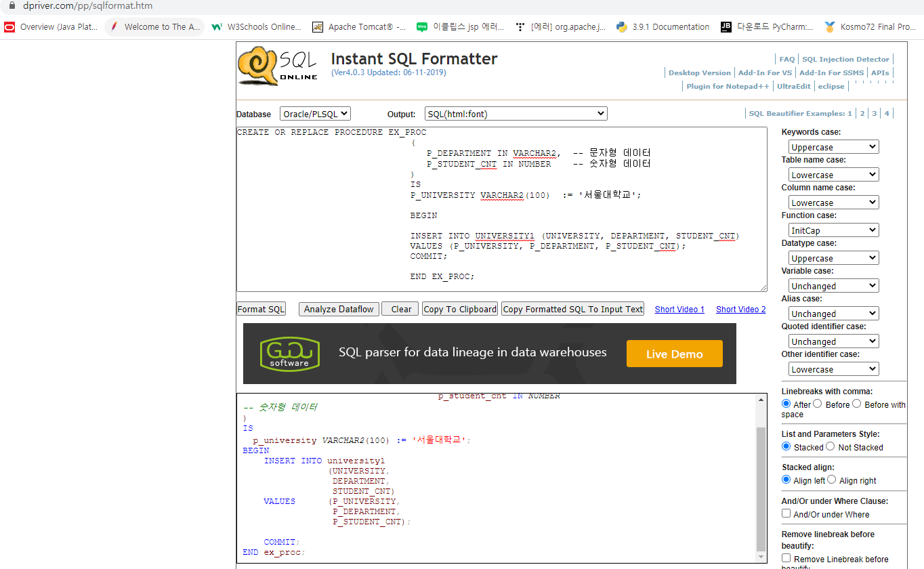This screenshot has width=924, height=569.
Task: Select Linebreaks After comma option
Action: [x=786, y=404]
